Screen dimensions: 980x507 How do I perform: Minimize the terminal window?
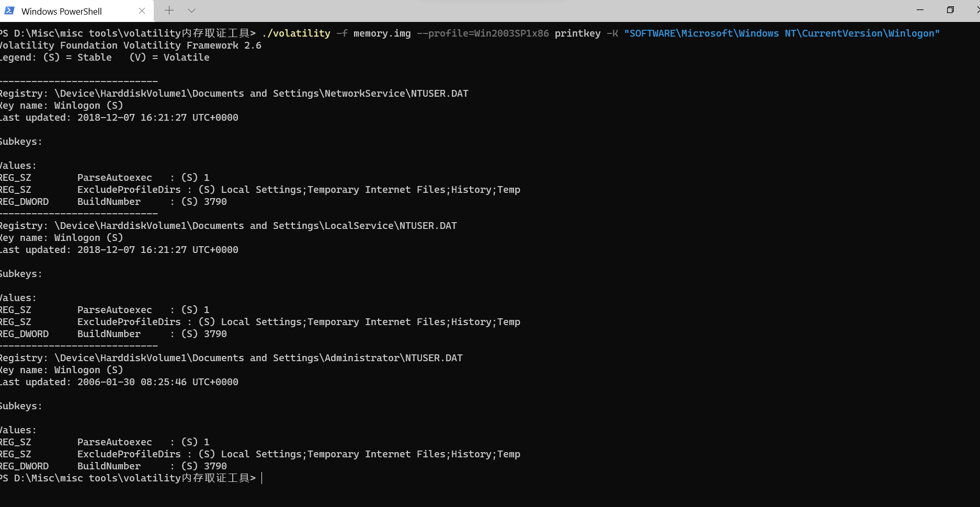[920, 10]
